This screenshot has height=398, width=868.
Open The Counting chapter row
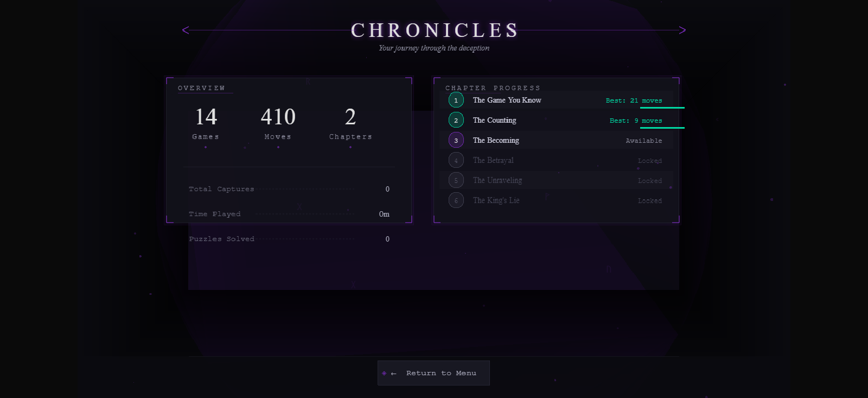point(557,120)
